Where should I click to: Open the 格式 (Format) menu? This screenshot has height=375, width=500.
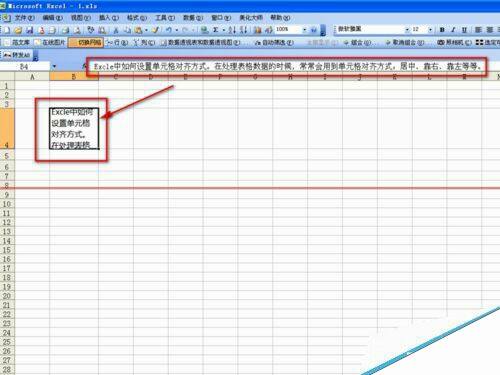click(137, 17)
